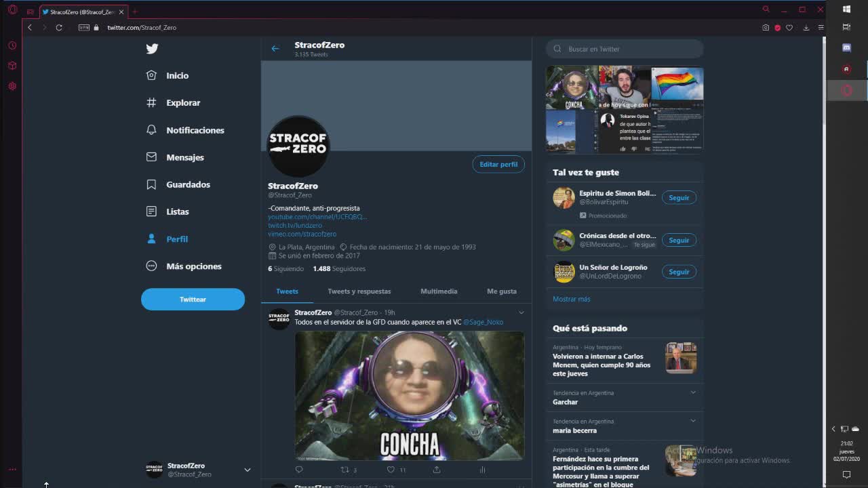Image resolution: width=868 pixels, height=488 pixels.
Task: Retweet the CONCHA tweet
Action: pos(344,469)
